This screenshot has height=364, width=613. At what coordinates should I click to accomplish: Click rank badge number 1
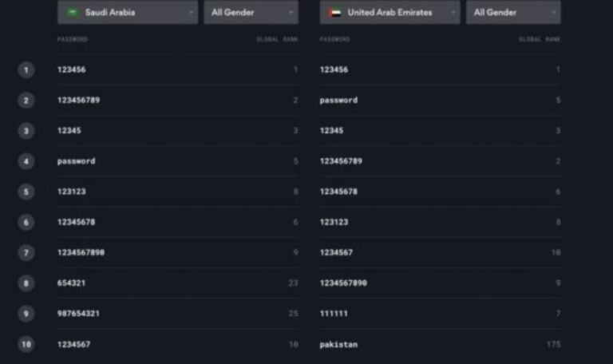coord(26,70)
